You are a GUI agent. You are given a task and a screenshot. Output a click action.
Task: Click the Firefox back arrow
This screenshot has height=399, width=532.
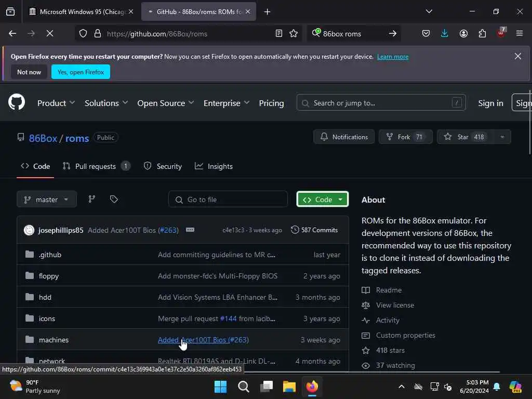12,34
